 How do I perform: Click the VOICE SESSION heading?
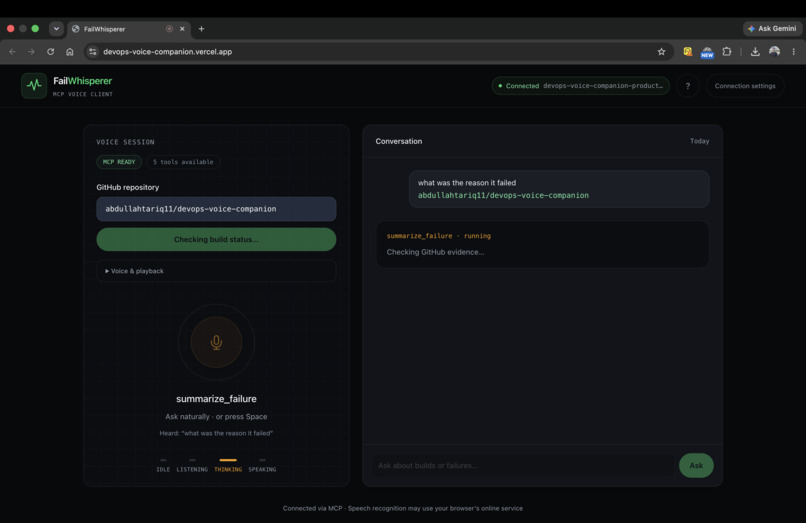click(x=125, y=142)
